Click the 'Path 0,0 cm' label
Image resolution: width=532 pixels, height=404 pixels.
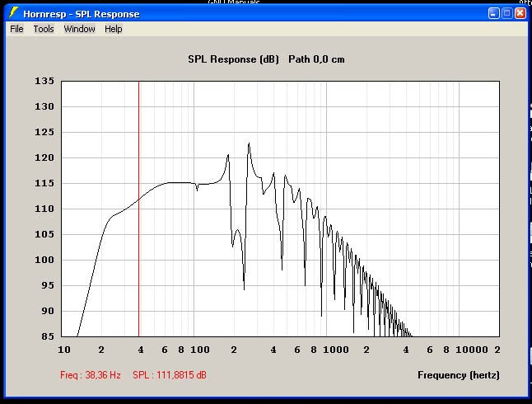click(x=316, y=59)
